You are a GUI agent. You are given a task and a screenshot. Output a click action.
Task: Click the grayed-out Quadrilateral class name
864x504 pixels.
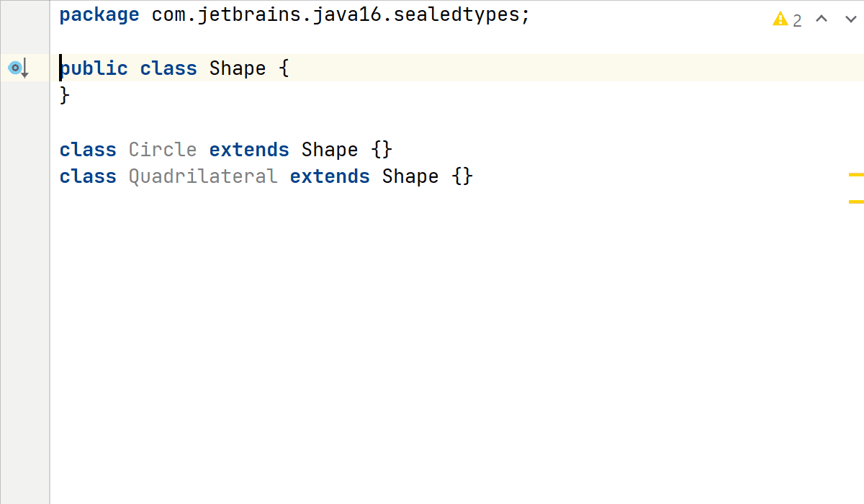tap(203, 176)
